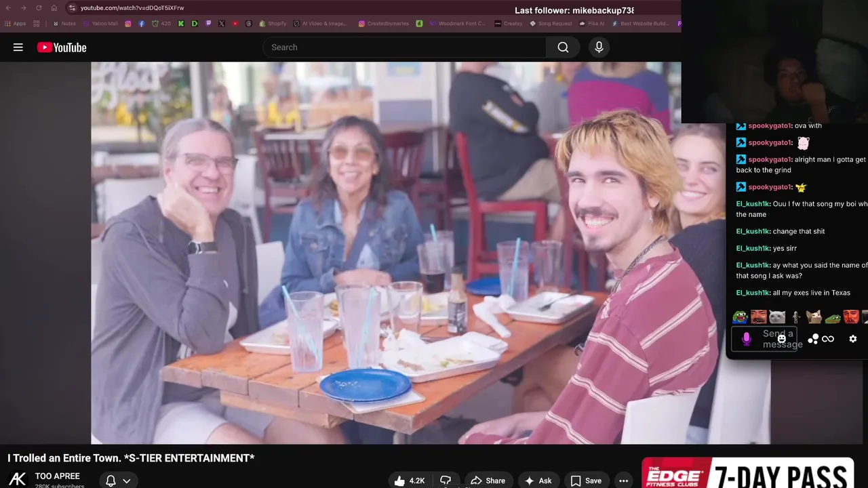
Task: Select the tan and white cat emote
Action: [814, 317]
